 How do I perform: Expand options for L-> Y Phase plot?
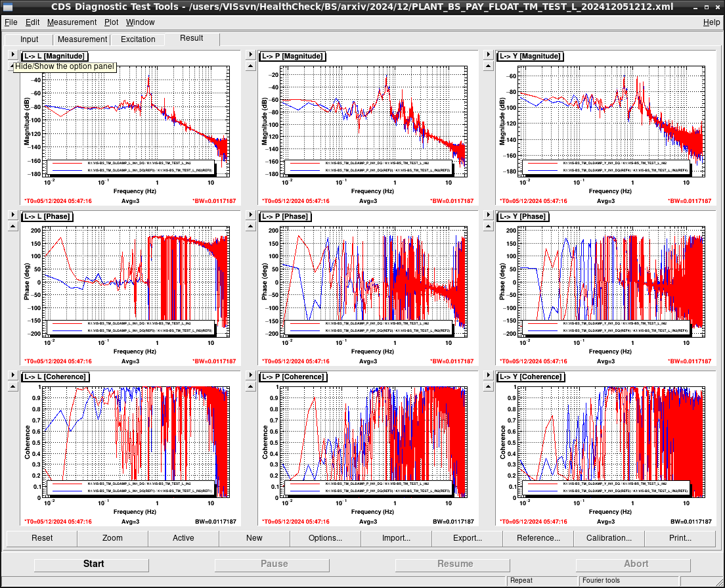489,215
